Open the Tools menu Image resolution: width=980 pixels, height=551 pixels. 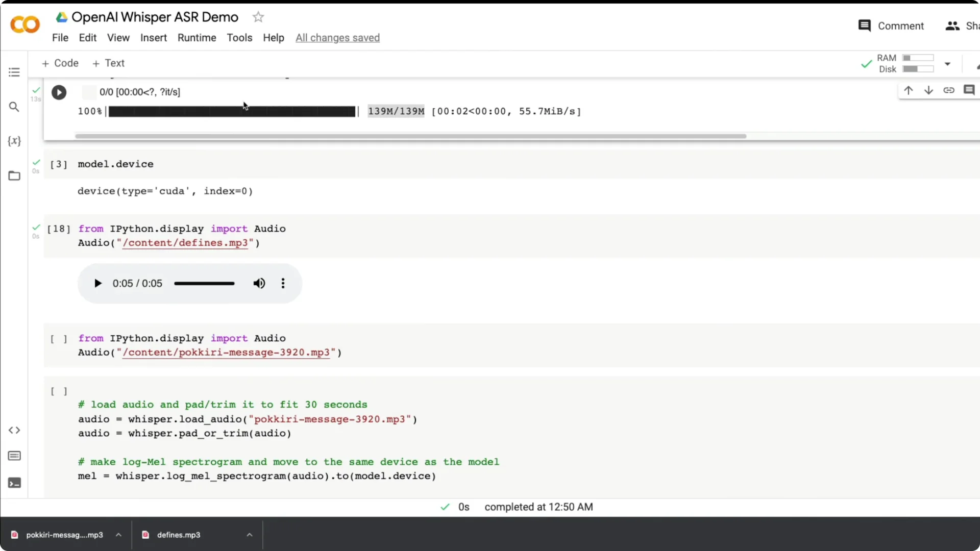click(x=239, y=37)
